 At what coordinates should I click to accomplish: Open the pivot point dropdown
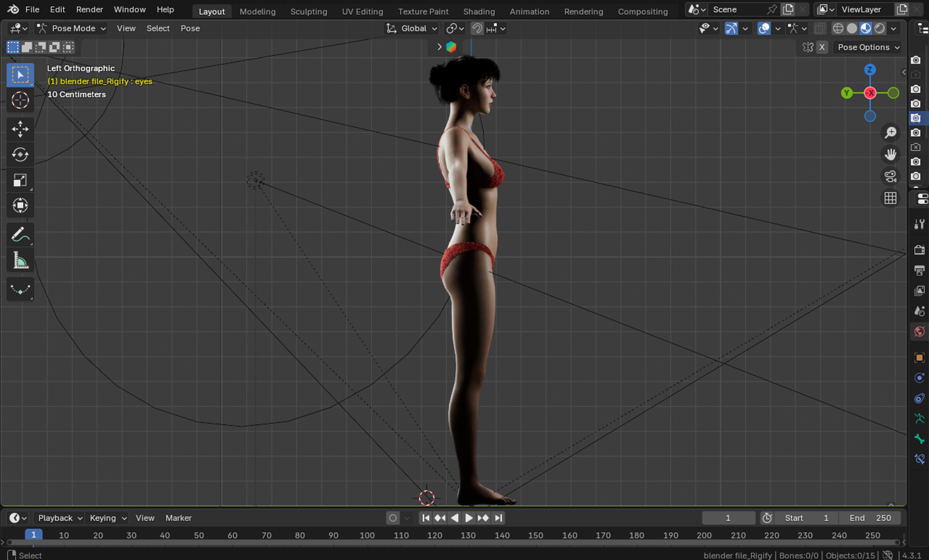point(455,28)
